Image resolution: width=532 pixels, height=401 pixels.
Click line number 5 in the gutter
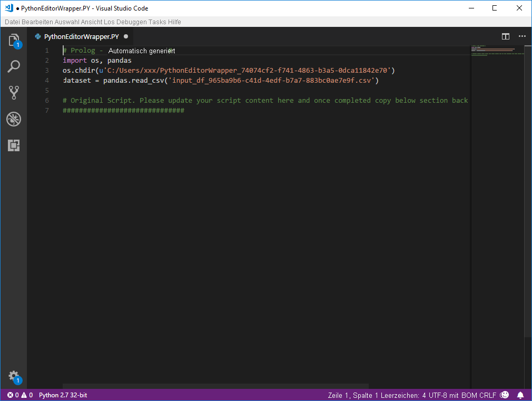47,90
